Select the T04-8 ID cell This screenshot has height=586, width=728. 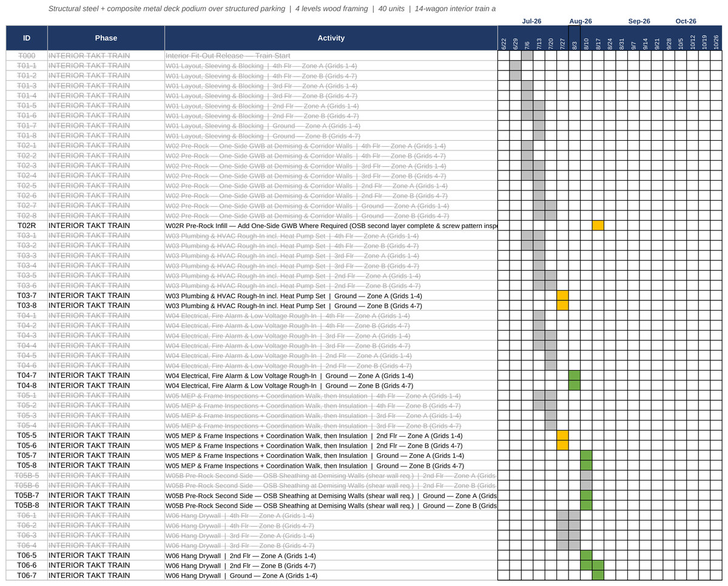[x=27, y=386]
